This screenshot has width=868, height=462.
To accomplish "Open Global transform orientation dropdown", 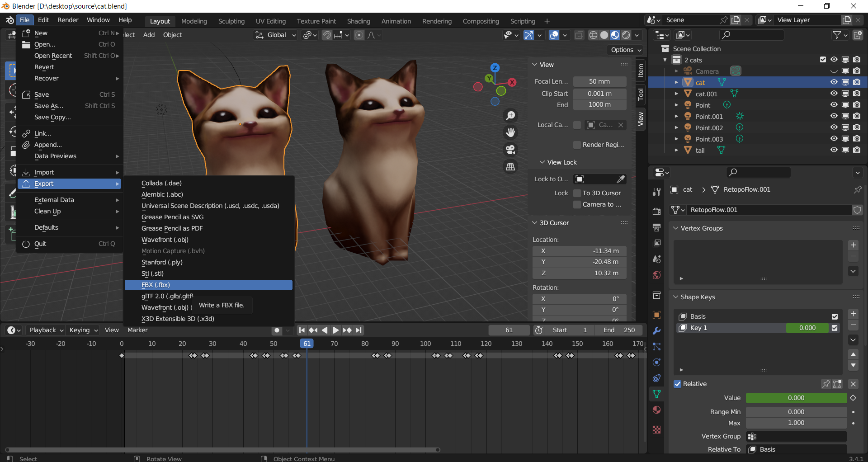I will (275, 35).
